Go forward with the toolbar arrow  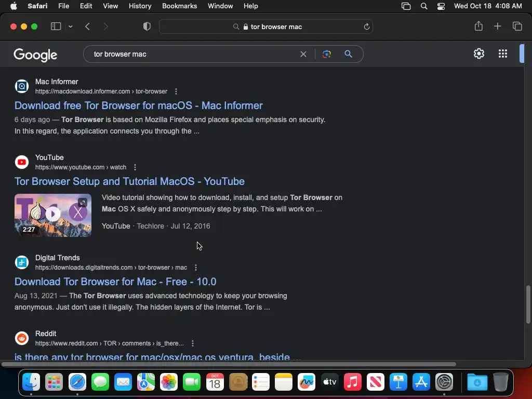105,26
